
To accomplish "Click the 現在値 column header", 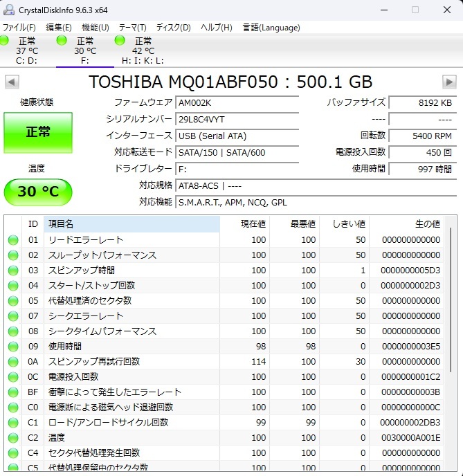I will coord(245,224).
